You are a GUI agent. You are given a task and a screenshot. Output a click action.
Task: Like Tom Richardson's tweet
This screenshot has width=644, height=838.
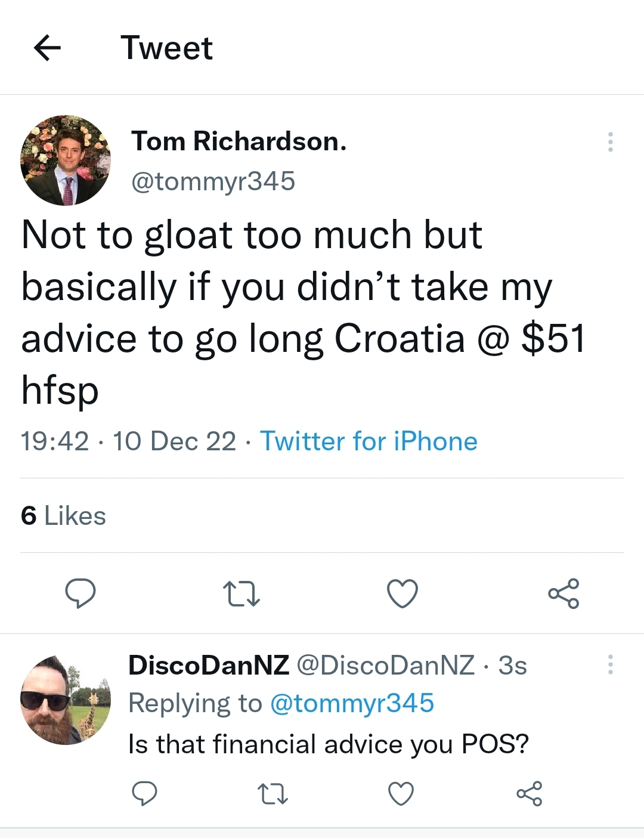(402, 593)
